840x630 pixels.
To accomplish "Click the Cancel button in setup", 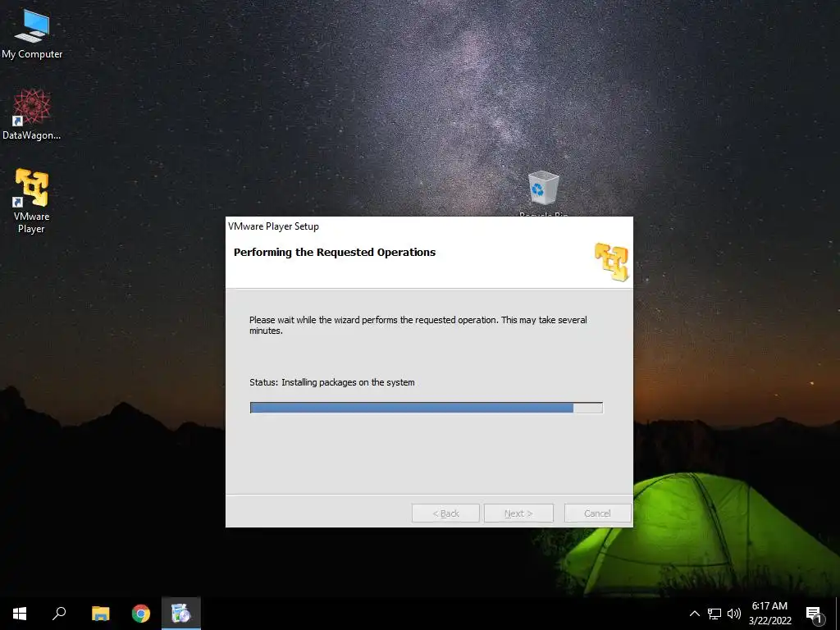I will (597, 514).
